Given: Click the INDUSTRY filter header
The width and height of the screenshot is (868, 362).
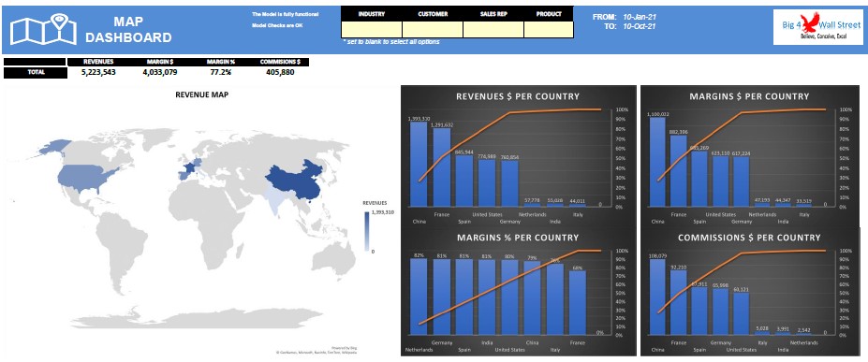Looking at the screenshot, I should click(372, 14).
